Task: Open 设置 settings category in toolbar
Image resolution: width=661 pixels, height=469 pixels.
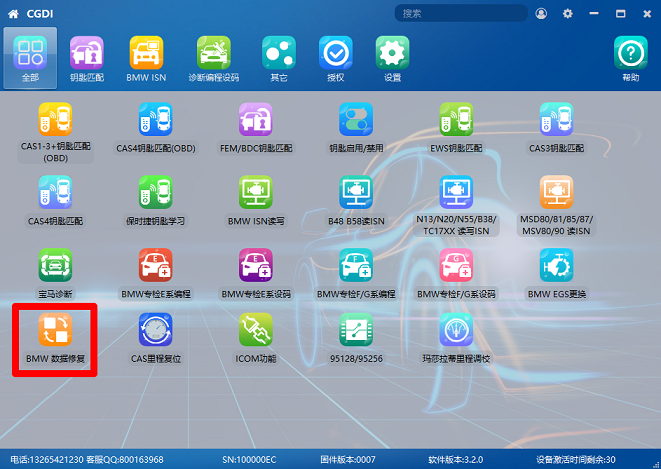Action: pyautogui.click(x=392, y=59)
